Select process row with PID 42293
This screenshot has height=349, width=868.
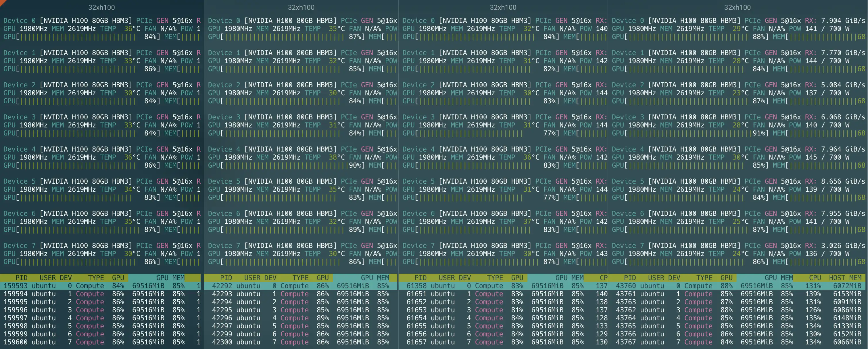click(x=301, y=294)
